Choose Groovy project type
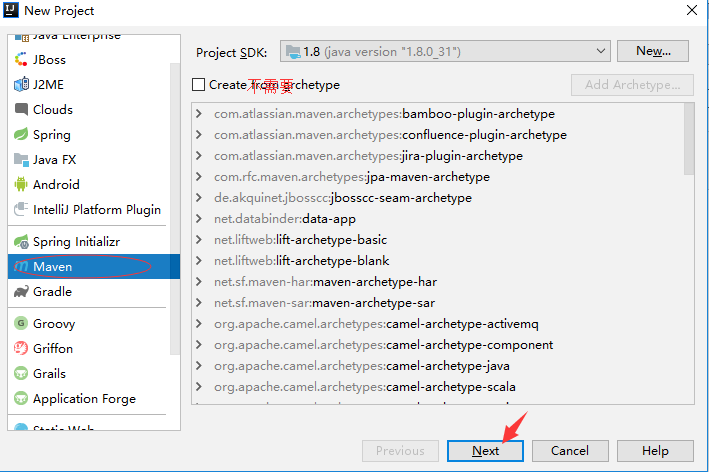The image size is (709, 472). pyautogui.click(x=89, y=323)
